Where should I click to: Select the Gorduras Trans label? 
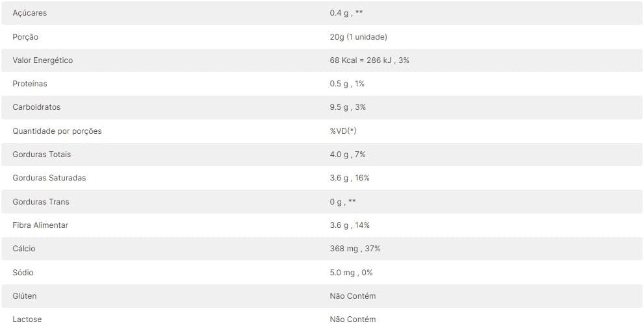point(41,202)
